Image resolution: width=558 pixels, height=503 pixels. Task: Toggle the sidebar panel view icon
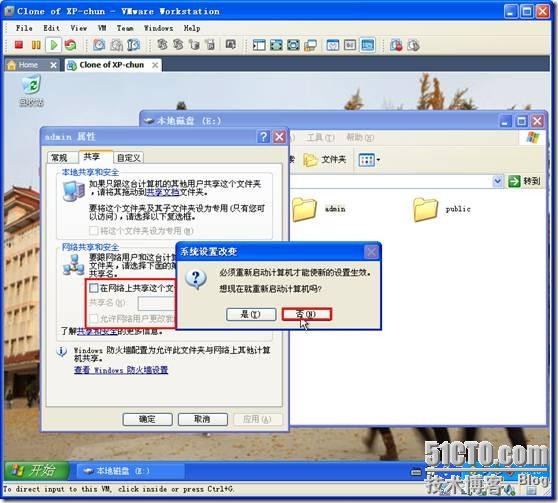[x=259, y=45]
